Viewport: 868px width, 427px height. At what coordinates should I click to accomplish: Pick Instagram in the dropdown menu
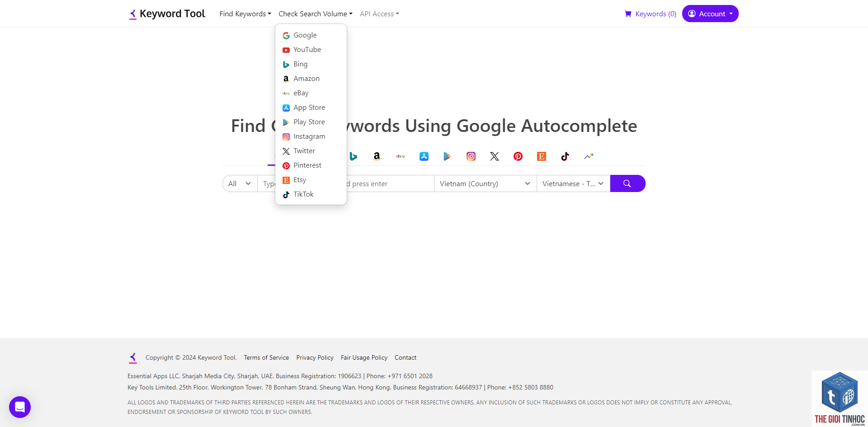coord(311,136)
